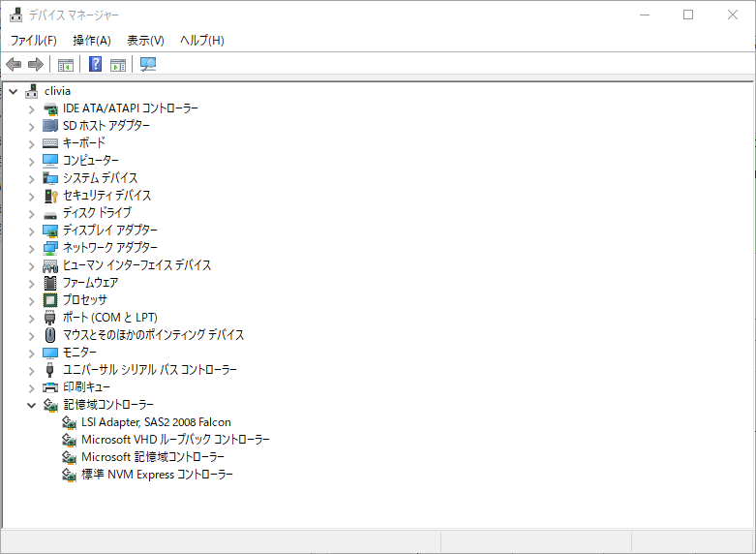The height and width of the screenshot is (554, 756).
Task: Open the 操作(A) menu
Action: pos(92,40)
